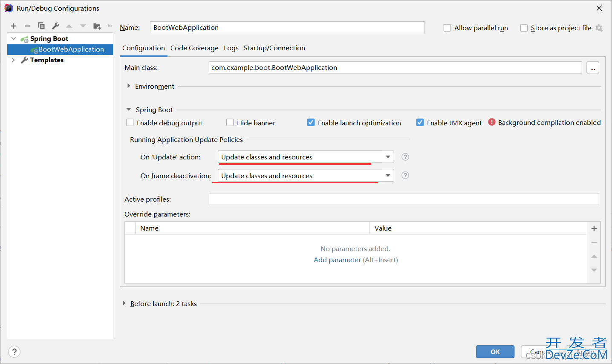Disable Enable launch optimization checkbox
The height and width of the screenshot is (364, 612).
311,123
